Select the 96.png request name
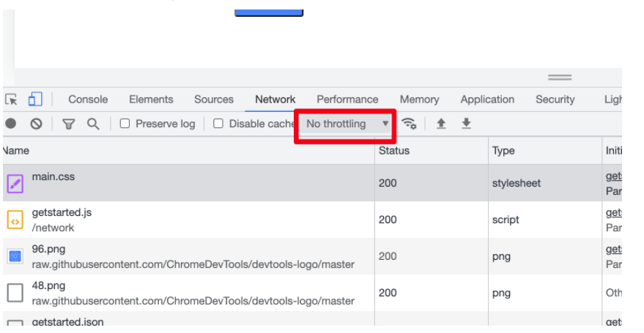Image resolution: width=644 pixels, height=333 pixels. pyautogui.click(x=48, y=250)
